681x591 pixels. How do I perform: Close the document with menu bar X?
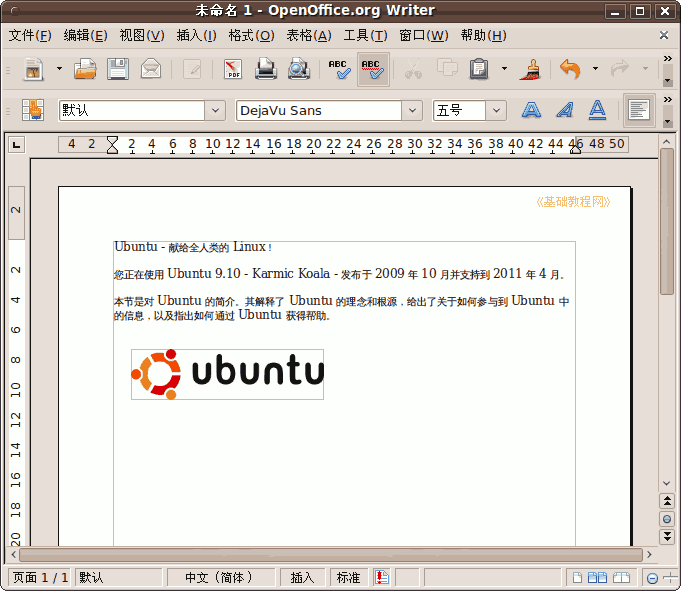click(664, 35)
